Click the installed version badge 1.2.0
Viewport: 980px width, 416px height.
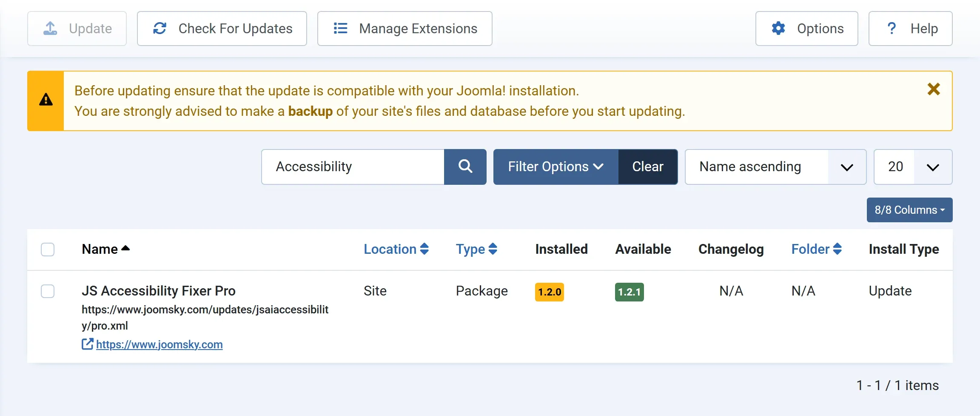click(x=550, y=292)
